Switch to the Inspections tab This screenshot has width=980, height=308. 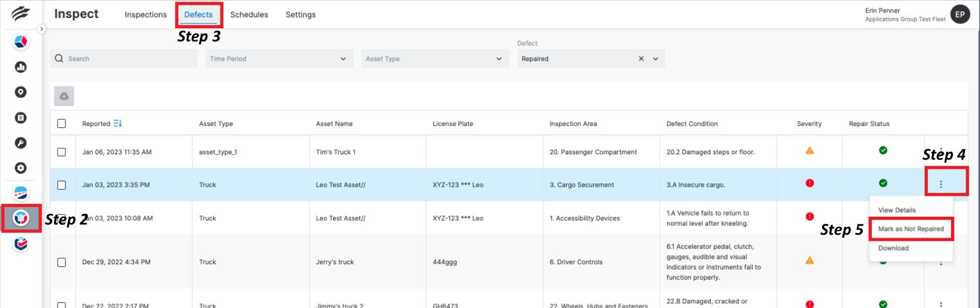pos(145,14)
